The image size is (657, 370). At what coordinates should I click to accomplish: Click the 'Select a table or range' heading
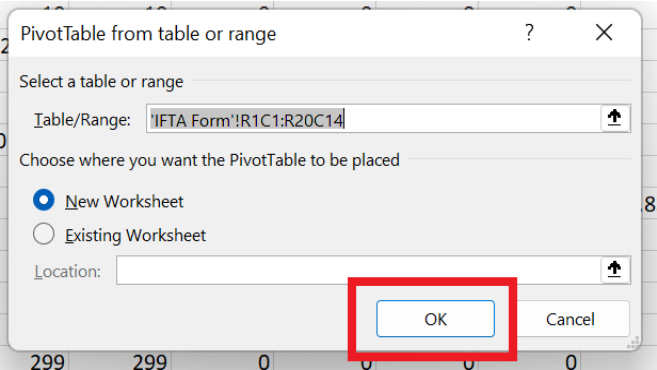coord(101,81)
